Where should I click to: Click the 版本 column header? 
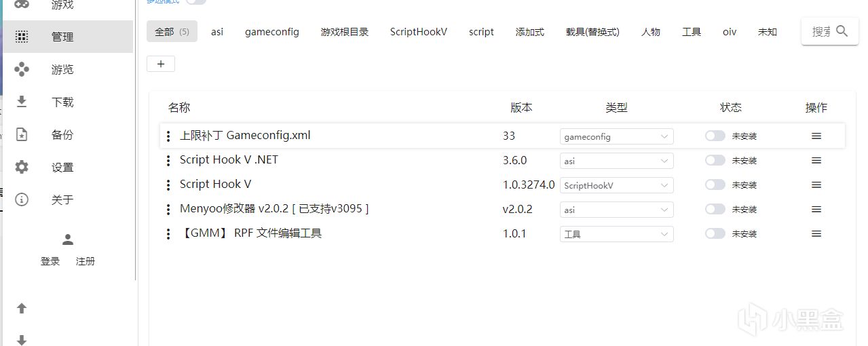(521, 107)
